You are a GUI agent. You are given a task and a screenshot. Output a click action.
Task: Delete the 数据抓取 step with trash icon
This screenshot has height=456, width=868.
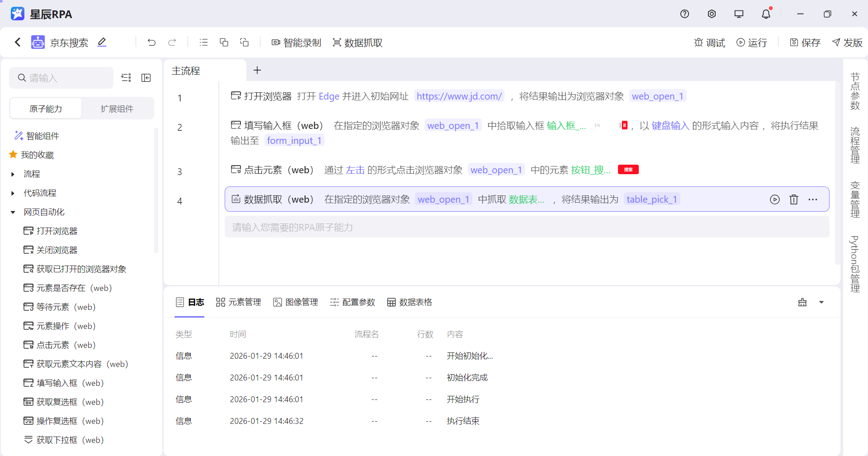pyautogui.click(x=794, y=199)
